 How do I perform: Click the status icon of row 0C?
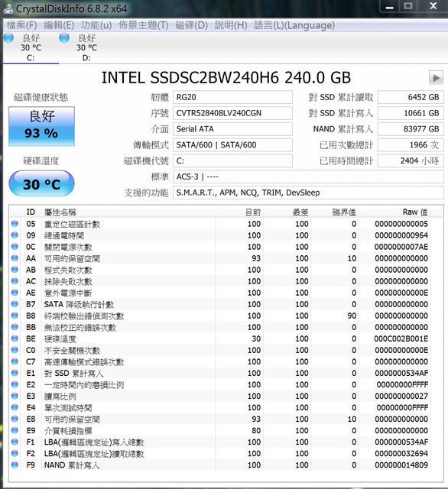[x=15, y=247]
